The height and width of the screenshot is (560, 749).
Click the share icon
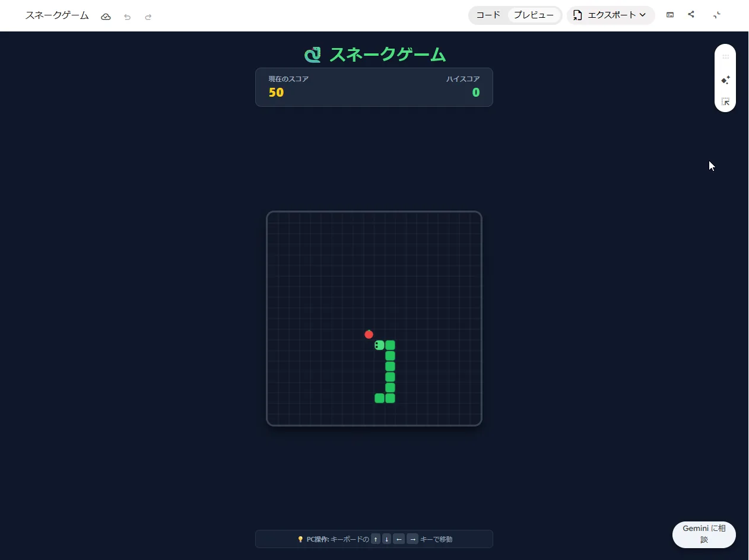691,15
